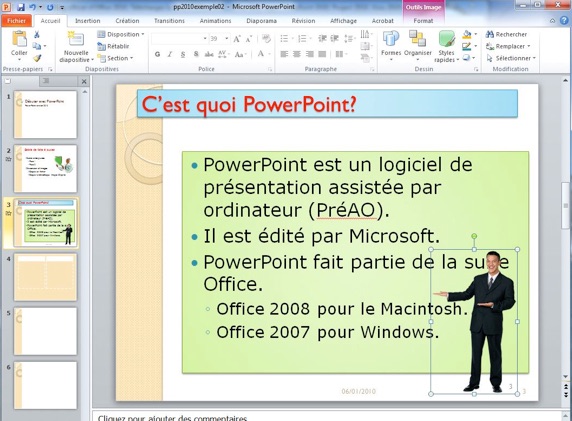This screenshot has height=421, width=572.
Task: Open the Police dialog launcher
Action: tap(270, 69)
